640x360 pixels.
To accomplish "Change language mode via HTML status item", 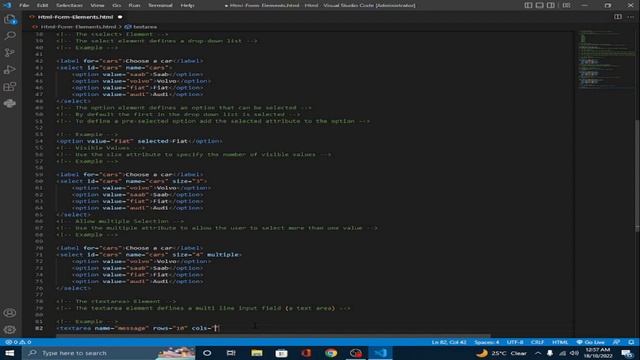I will tap(560, 342).
